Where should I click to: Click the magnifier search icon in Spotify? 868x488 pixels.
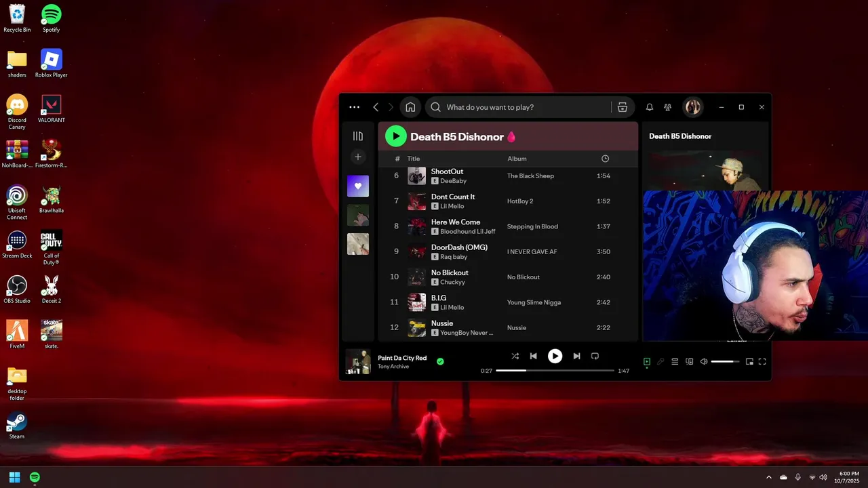click(435, 107)
